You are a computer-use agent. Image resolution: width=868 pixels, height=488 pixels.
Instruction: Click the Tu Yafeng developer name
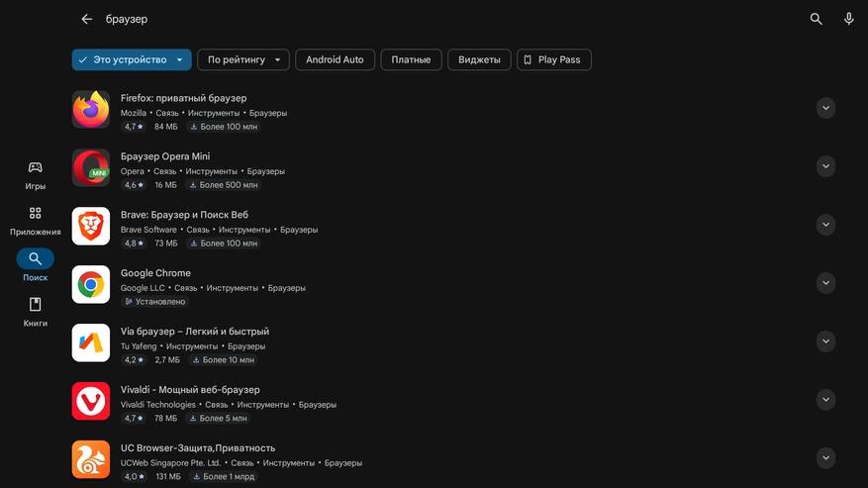point(139,346)
